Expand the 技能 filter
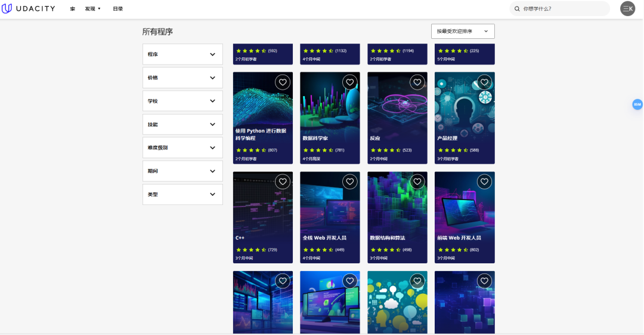 183,124
